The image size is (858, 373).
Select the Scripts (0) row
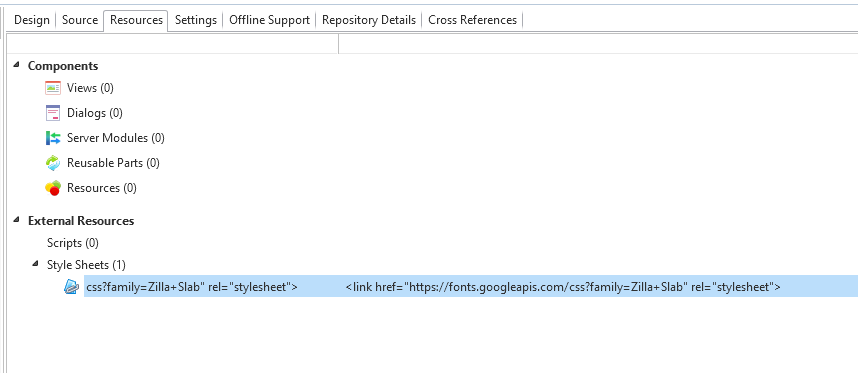click(x=73, y=243)
